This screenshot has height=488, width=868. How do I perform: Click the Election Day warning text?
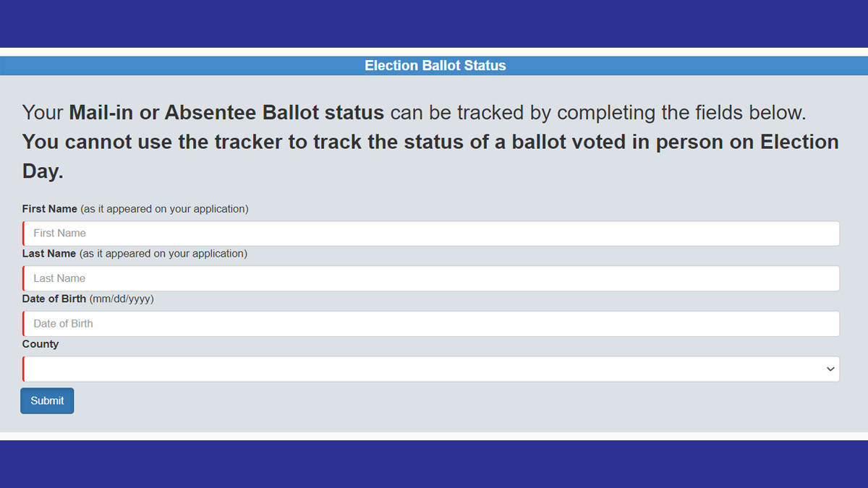430,155
